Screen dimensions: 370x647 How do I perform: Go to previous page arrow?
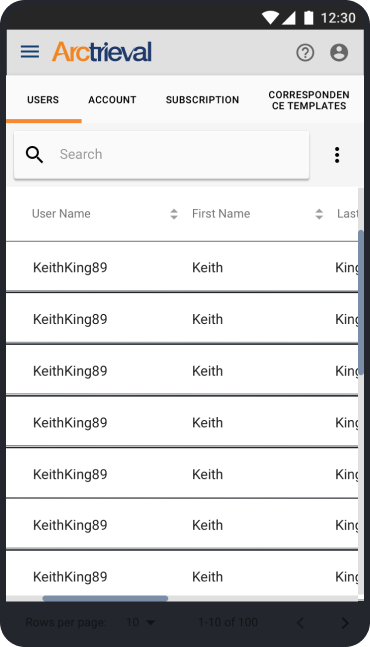click(x=300, y=623)
